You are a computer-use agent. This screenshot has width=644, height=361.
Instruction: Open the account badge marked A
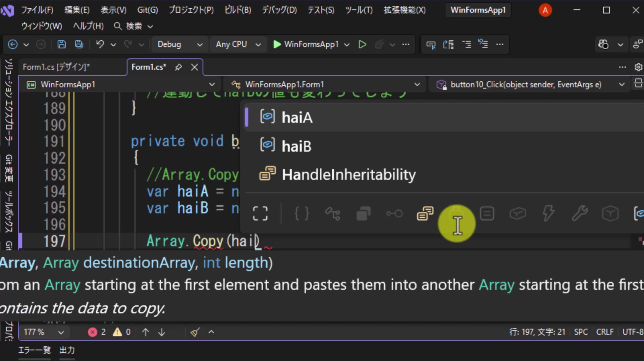click(x=545, y=10)
